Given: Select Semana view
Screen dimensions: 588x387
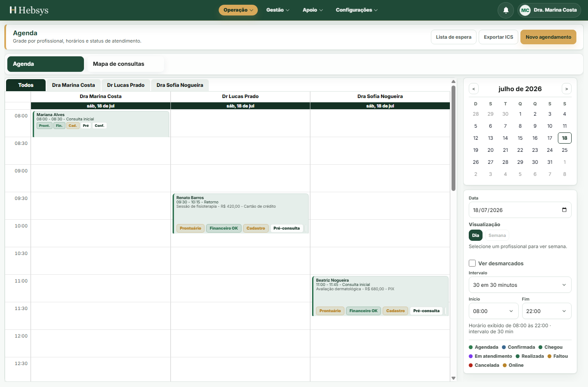Looking at the screenshot, I should click(x=497, y=235).
